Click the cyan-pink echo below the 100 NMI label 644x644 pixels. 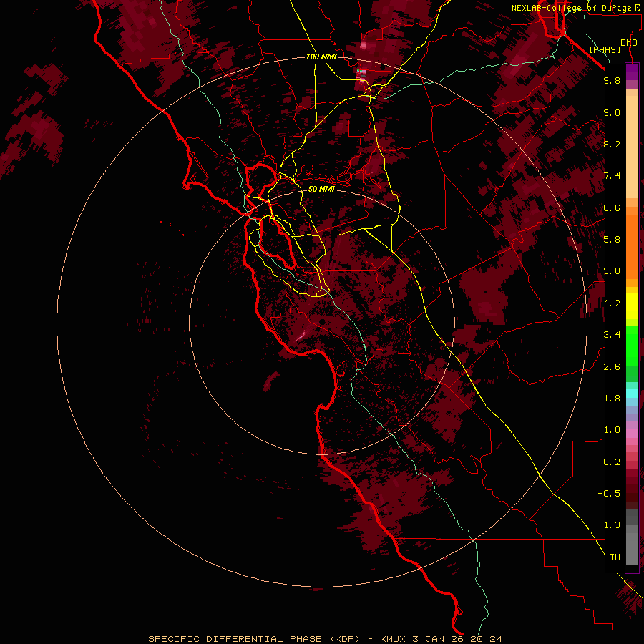[361, 71]
